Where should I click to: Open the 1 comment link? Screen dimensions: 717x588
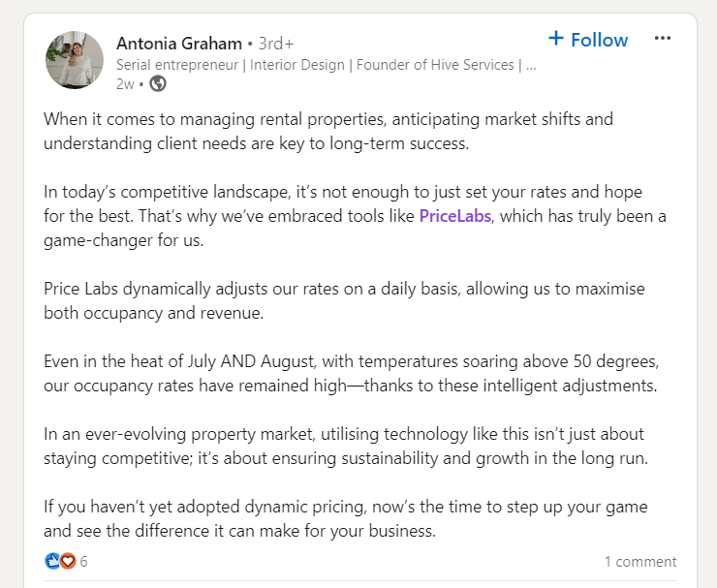click(x=640, y=562)
